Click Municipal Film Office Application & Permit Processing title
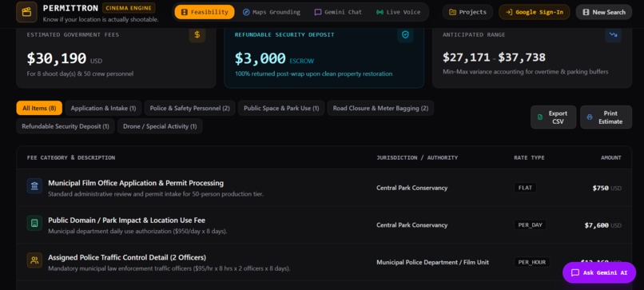The width and height of the screenshot is (644, 290). (x=136, y=183)
